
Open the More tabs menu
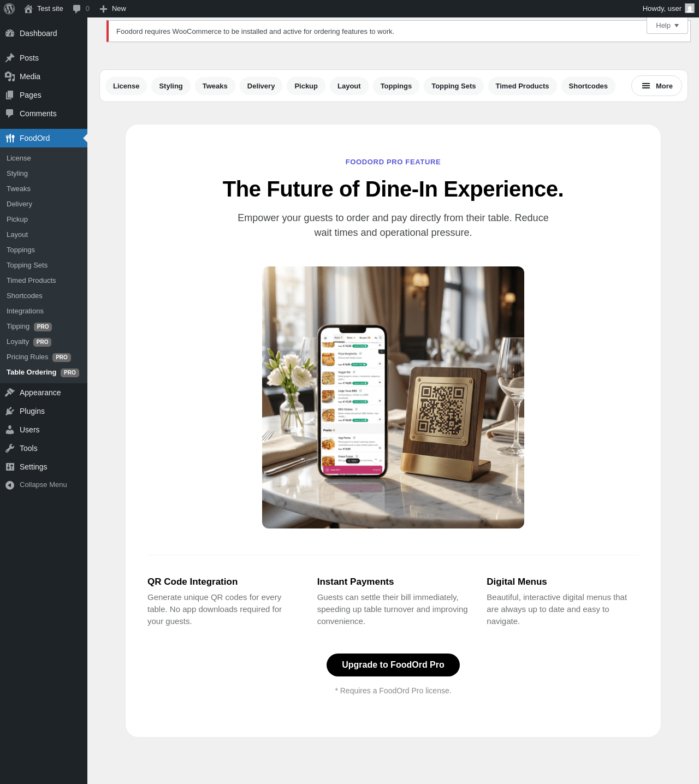point(656,86)
